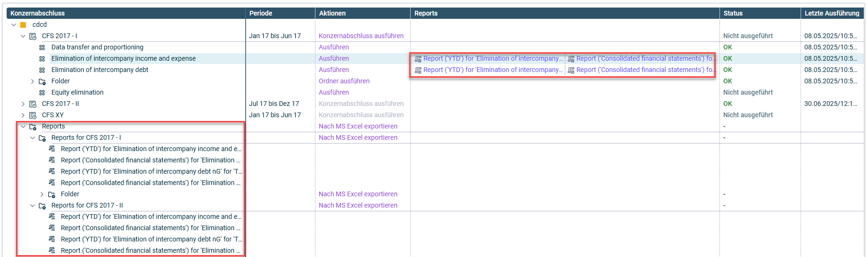868x257 pixels.
Task: Click the Equity elimination task icon
Action: pyautogui.click(x=42, y=93)
